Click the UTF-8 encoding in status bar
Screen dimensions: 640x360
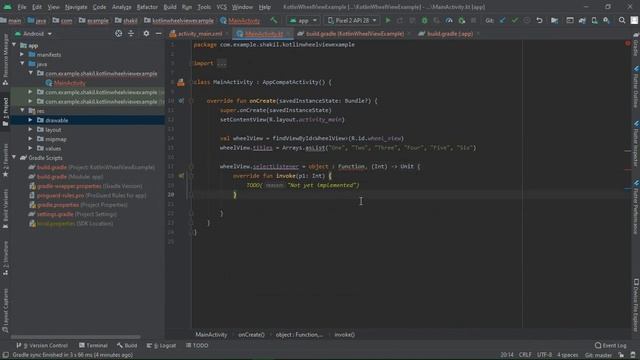coord(544,355)
